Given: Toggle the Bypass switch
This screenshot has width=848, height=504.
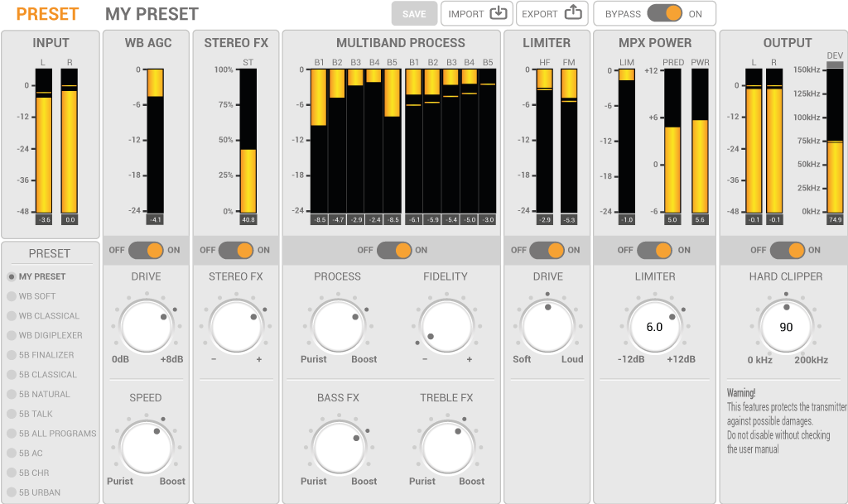Looking at the screenshot, I should [664, 14].
